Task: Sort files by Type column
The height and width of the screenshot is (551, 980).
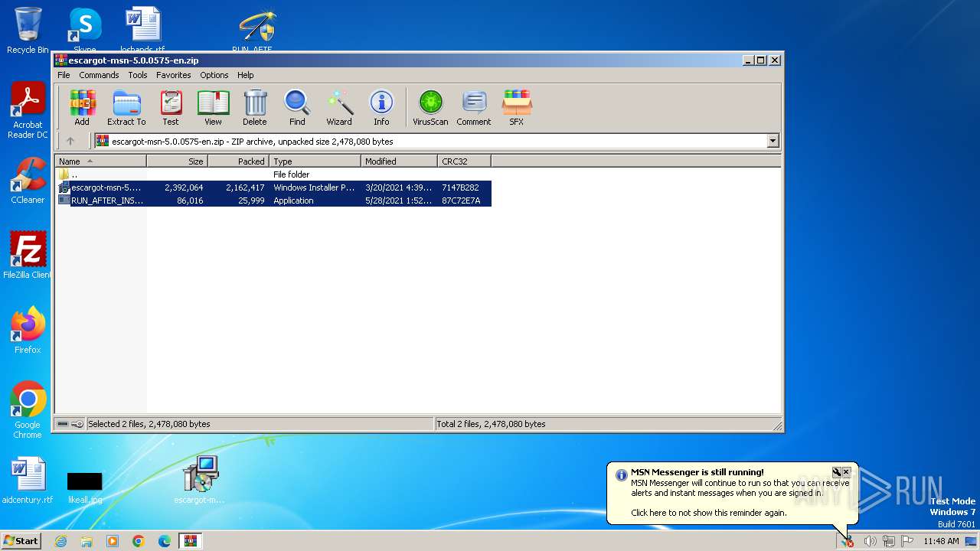Action: pyautogui.click(x=315, y=161)
